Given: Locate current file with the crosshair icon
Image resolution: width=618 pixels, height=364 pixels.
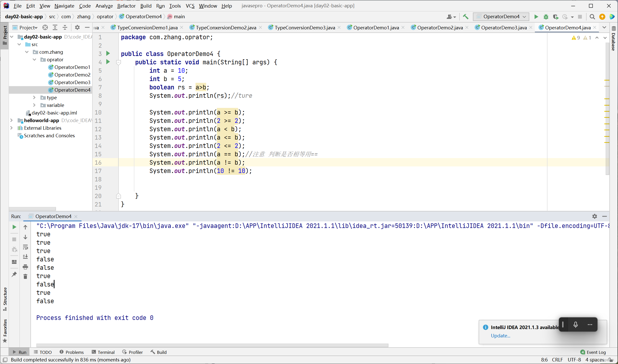Looking at the screenshot, I should [x=45, y=27].
